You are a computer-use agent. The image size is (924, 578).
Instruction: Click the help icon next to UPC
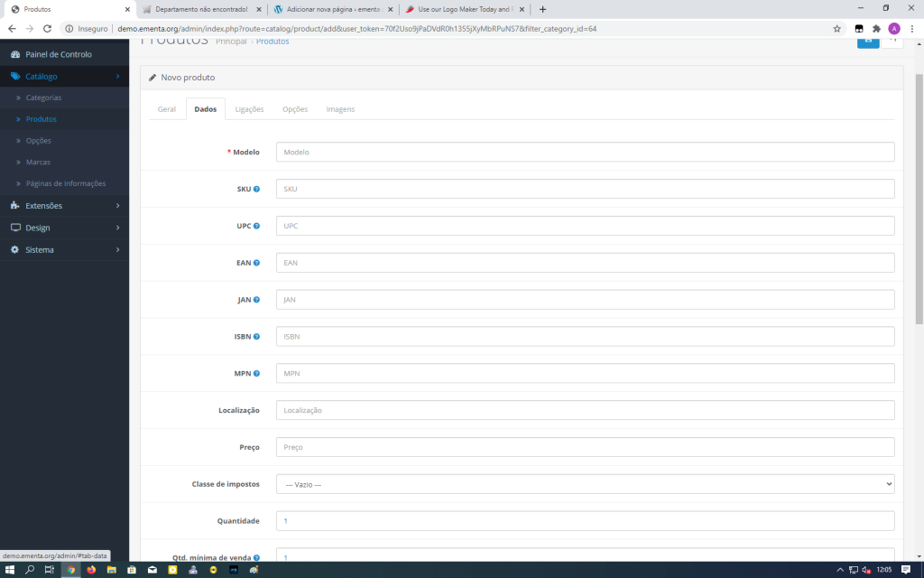tap(256, 226)
